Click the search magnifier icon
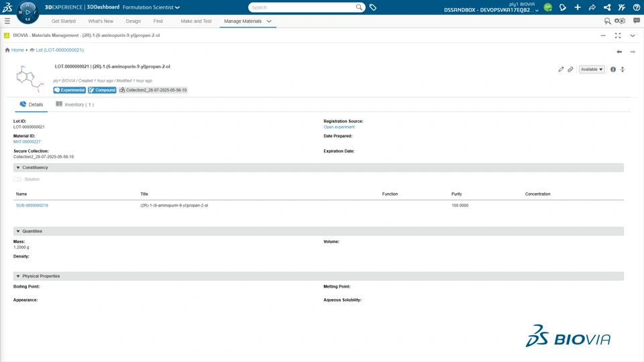The width and height of the screenshot is (644, 362). pyautogui.click(x=359, y=7)
